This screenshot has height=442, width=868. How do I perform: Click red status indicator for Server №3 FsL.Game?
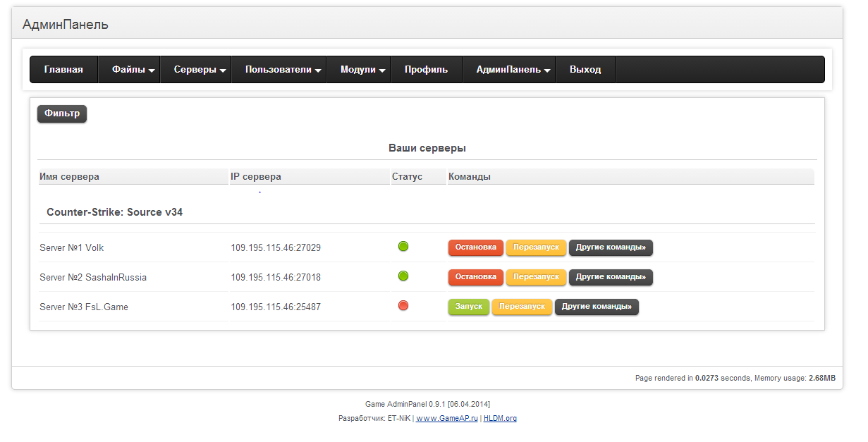point(403,306)
